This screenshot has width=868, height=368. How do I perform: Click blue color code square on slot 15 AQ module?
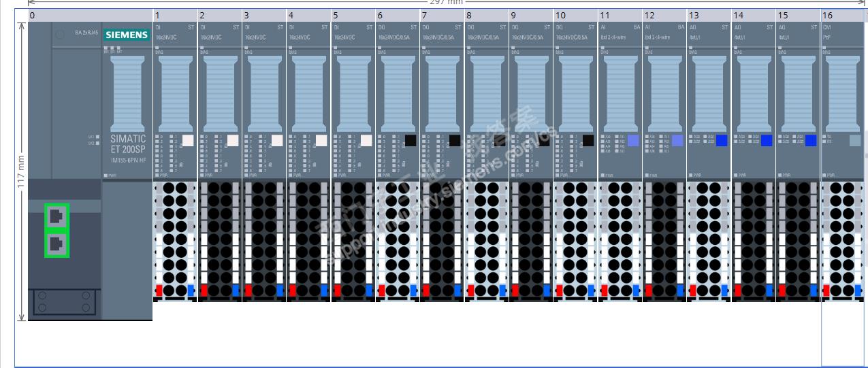click(x=811, y=141)
